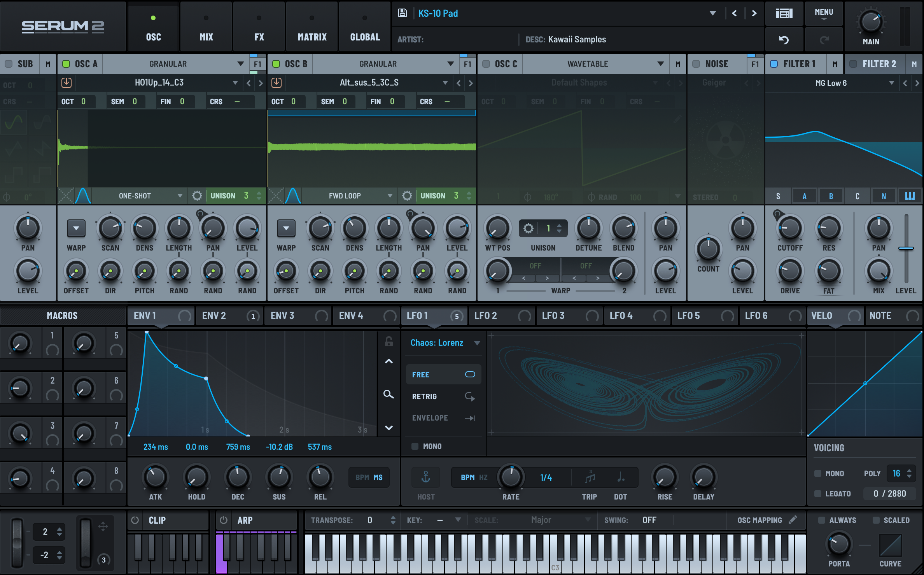The height and width of the screenshot is (575, 924).
Task: Adjust the filter LEVEL vertical slider
Action: [x=906, y=248]
